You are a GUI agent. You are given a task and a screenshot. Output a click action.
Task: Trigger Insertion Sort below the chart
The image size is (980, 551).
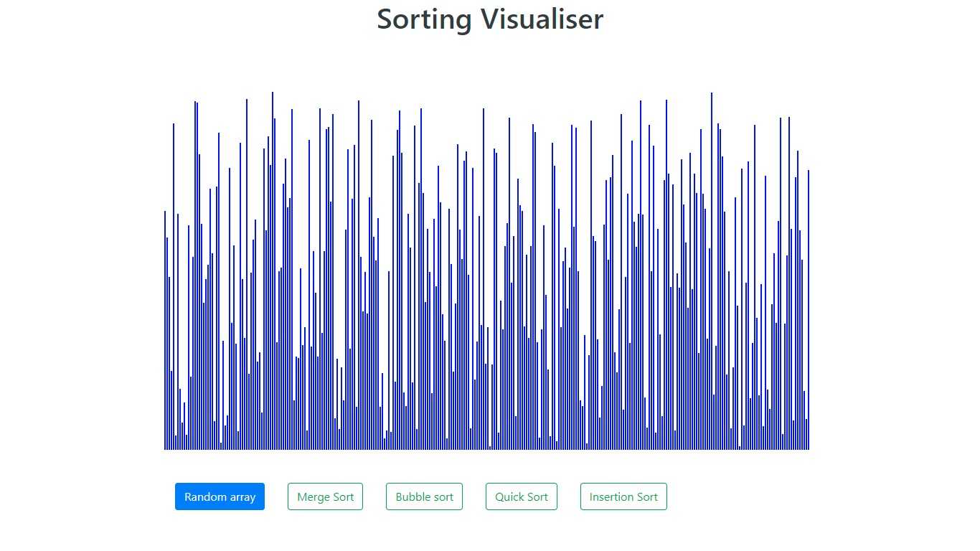[x=623, y=496]
